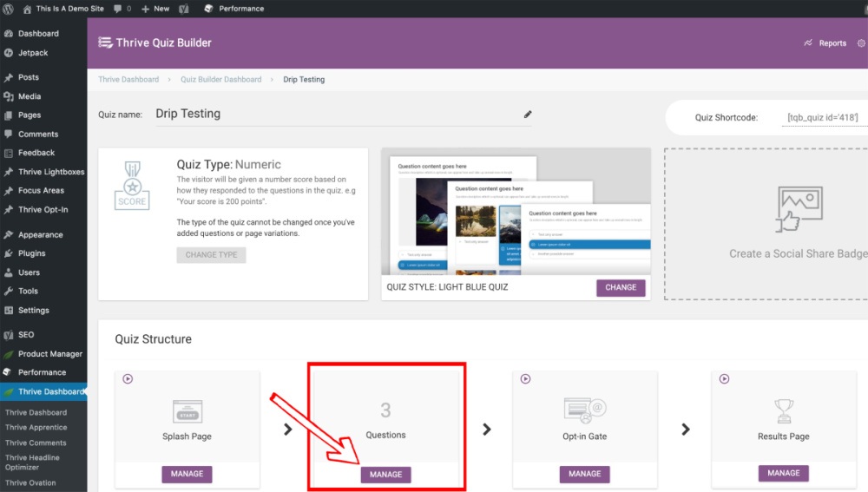Open Reports in the purple header

click(x=825, y=43)
